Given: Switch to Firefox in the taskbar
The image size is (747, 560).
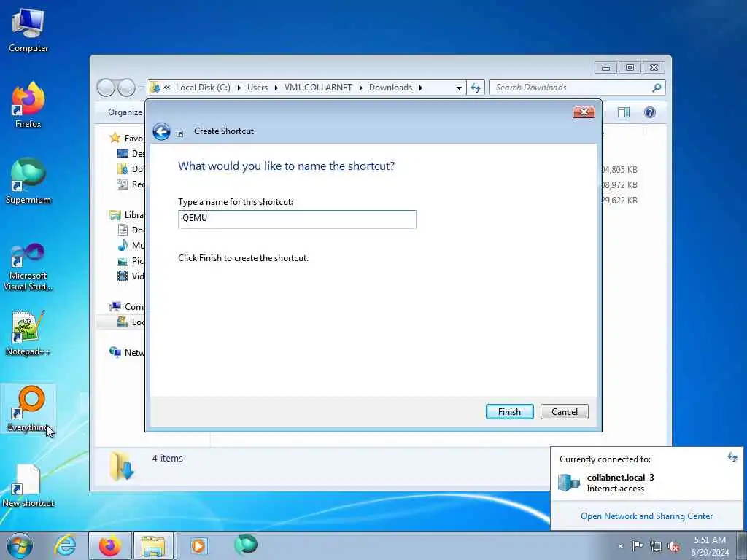Looking at the screenshot, I should (109, 545).
